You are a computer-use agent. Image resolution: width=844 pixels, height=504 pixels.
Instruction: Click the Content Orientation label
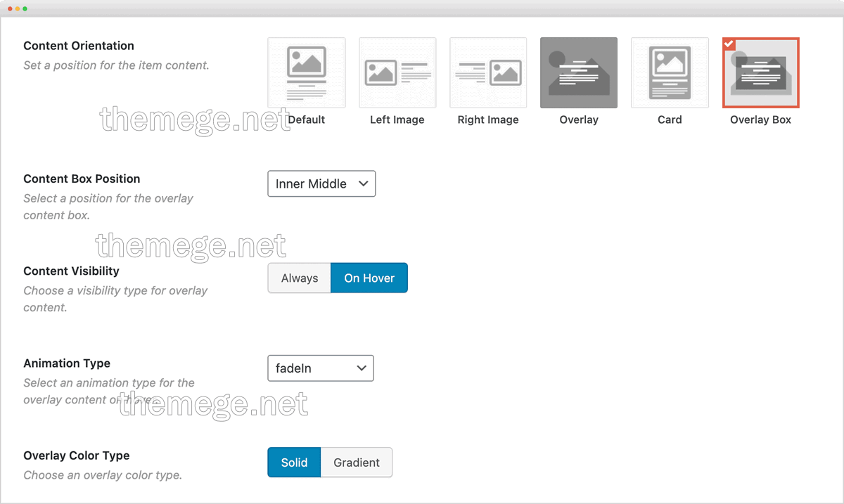pos(79,46)
